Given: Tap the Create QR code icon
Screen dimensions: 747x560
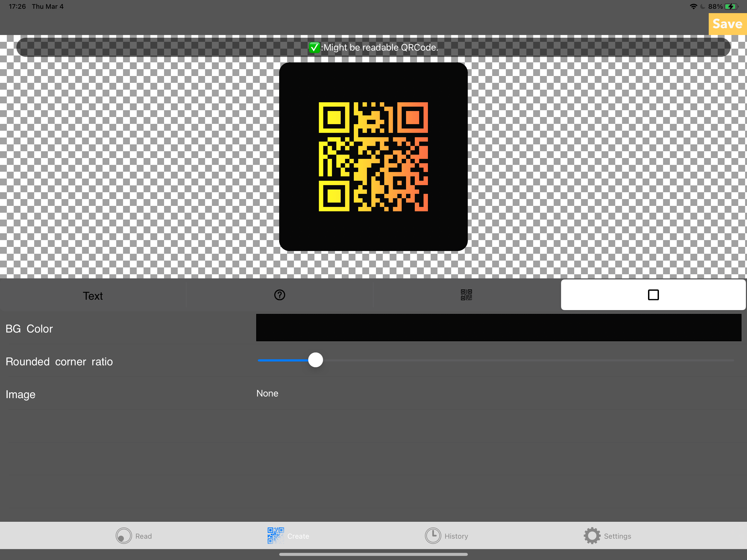Looking at the screenshot, I should [276, 536].
